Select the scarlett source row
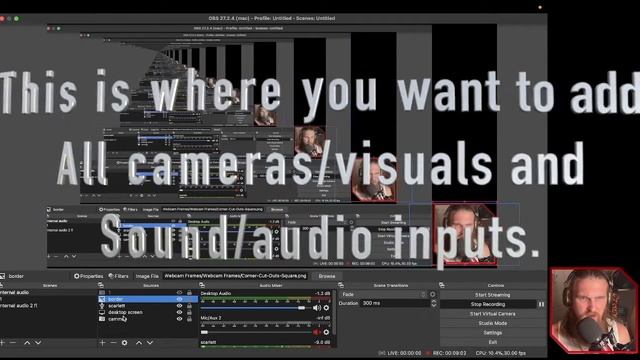The height and width of the screenshot is (360, 640). 147,306
